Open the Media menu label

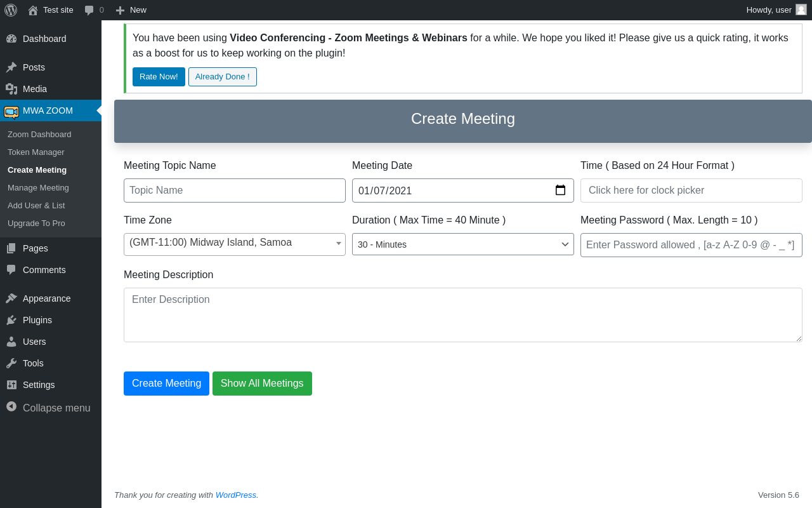point(35,89)
